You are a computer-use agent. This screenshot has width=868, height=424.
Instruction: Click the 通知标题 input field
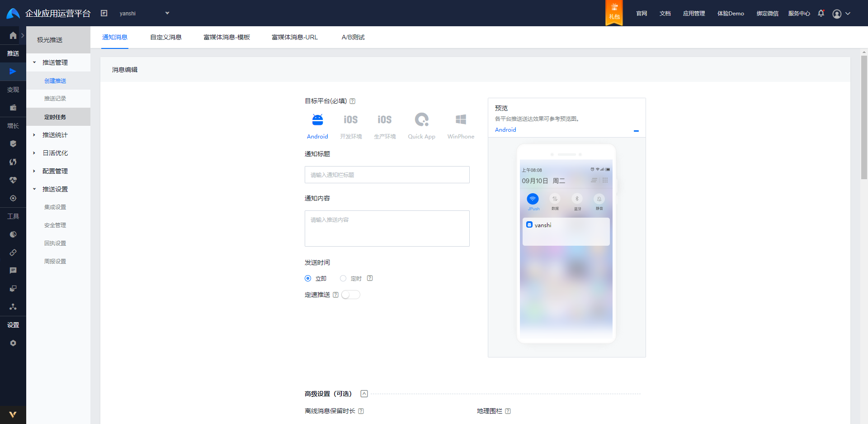point(387,175)
